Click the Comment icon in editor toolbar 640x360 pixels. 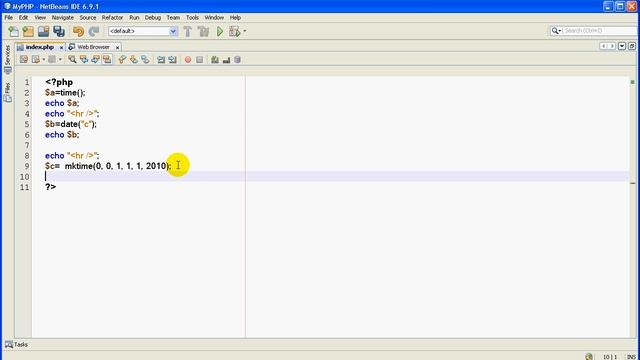click(215, 60)
